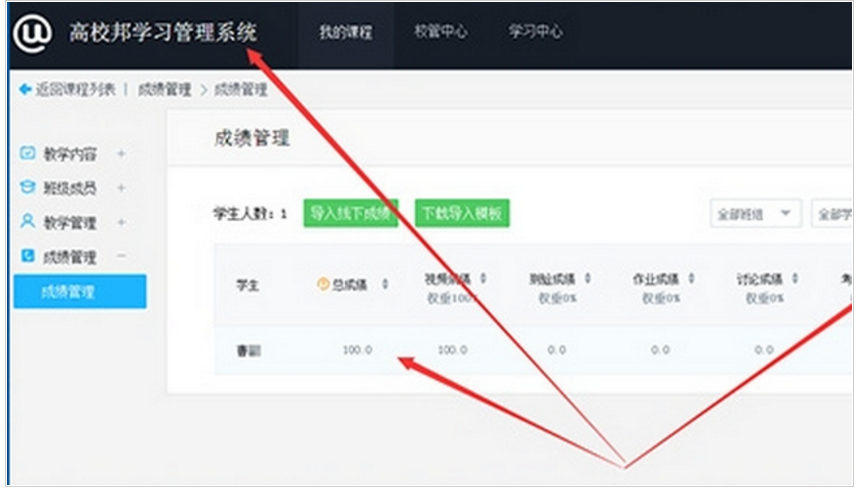The width and height of the screenshot is (858, 488).
Task: Open the partially visible 全部学 dropdown
Action: point(832,213)
